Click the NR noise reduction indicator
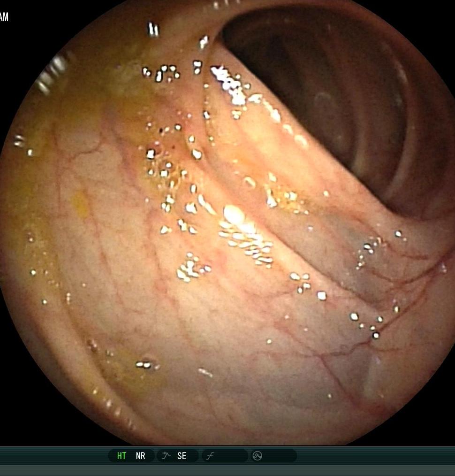The image size is (455, 476). pos(140,456)
